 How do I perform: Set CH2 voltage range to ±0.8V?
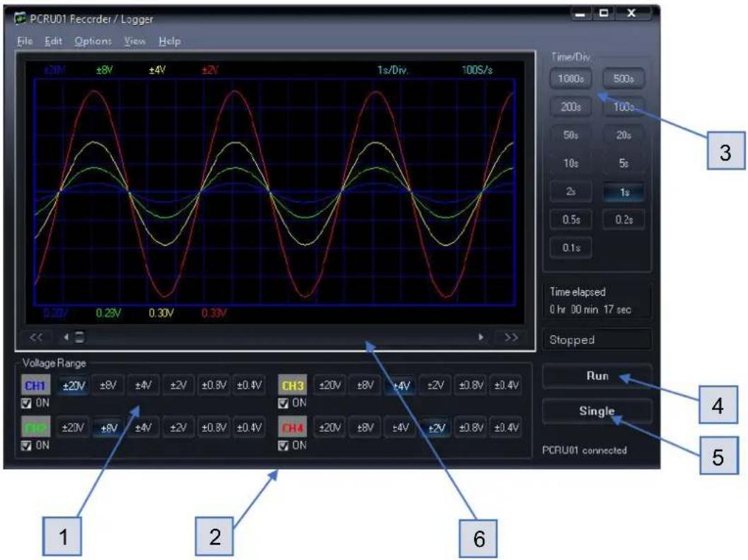tap(214, 428)
